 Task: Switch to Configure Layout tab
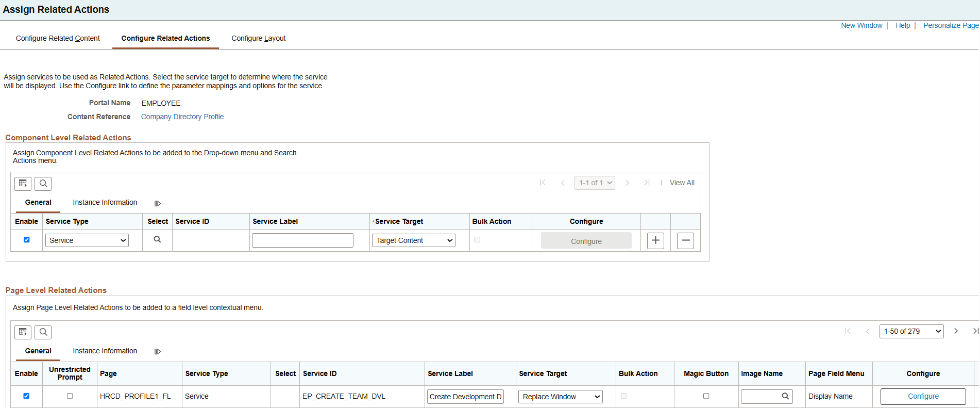point(259,38)
